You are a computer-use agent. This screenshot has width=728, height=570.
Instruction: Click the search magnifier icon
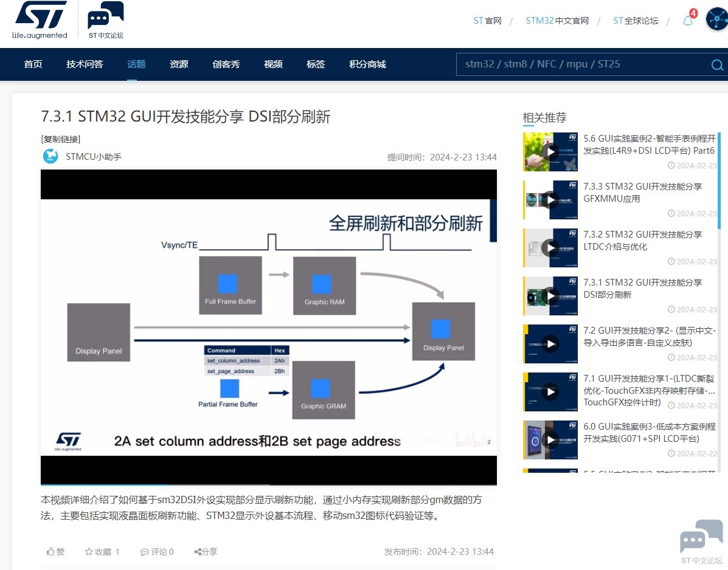click(717, 65)
